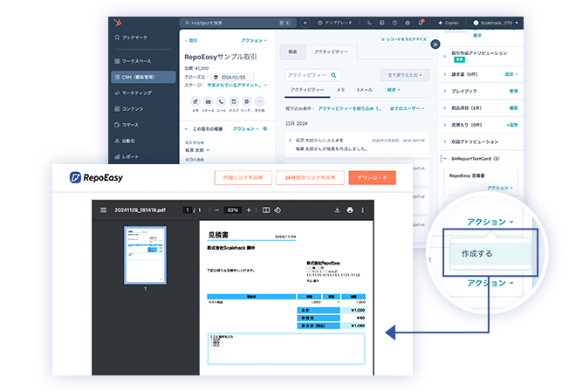Open the ステージ stage dropdown
576x392 pixels.
[237, 85]
